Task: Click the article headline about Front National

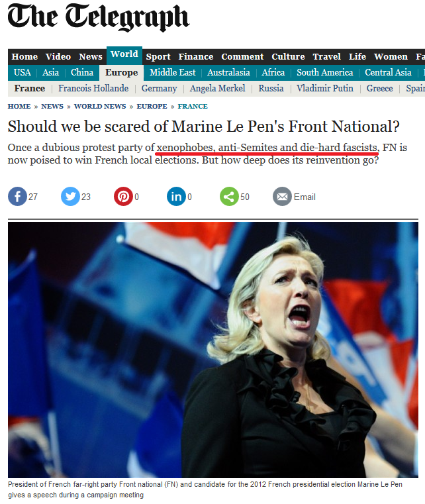Action: tap(204, 126)
